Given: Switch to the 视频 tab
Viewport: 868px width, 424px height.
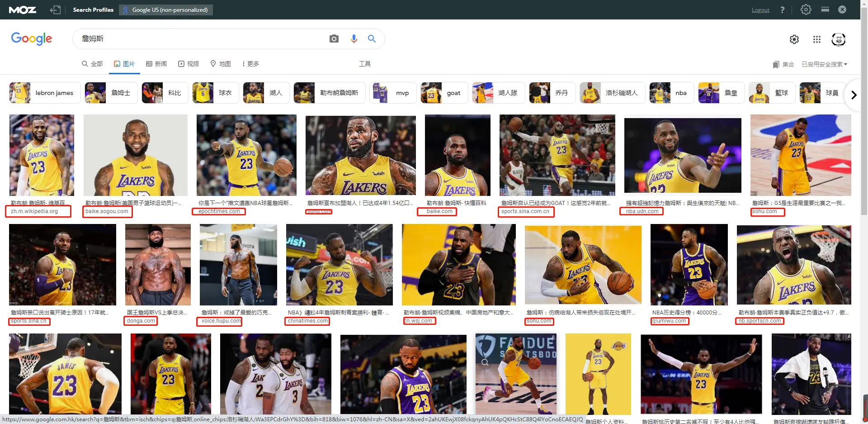Looking at the screenshot, I should [x=189, y=64].
